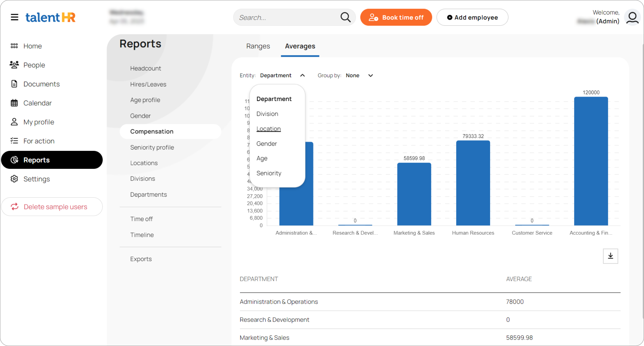
Task: Open the Timeline report
Action: click(142, 235)
